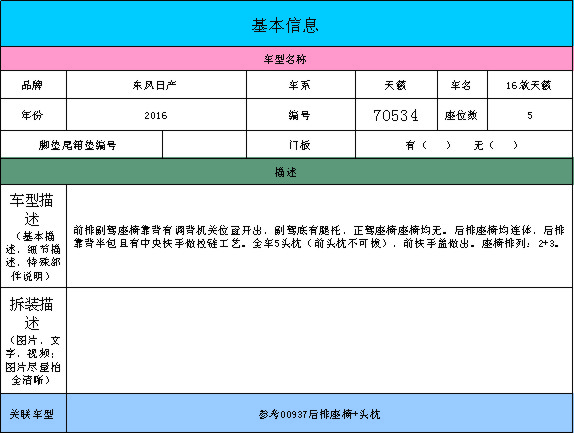Image resolution: width=574 pixels, height=433 pixels.
Task: Click the 车系 label cell
Action: tap(301, 85)
